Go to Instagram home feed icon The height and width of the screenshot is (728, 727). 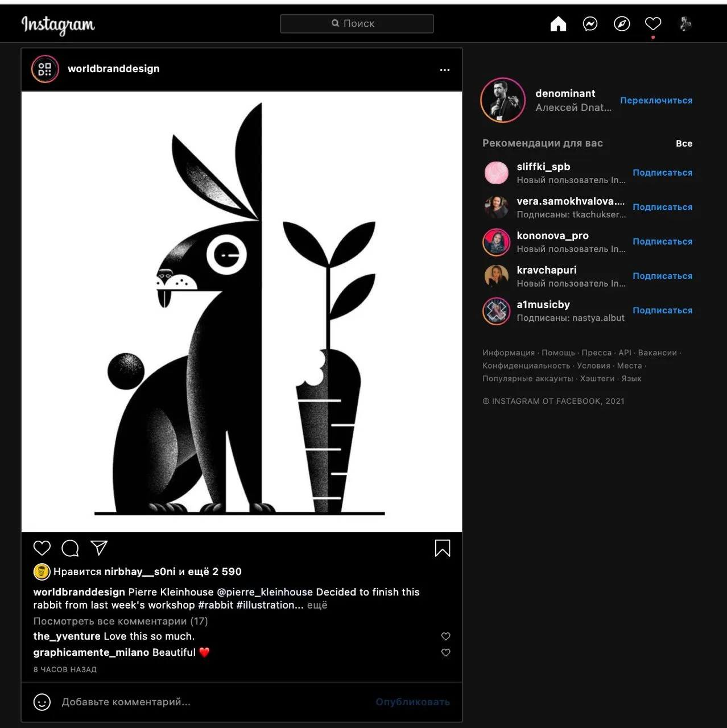(x=558, y=24)
